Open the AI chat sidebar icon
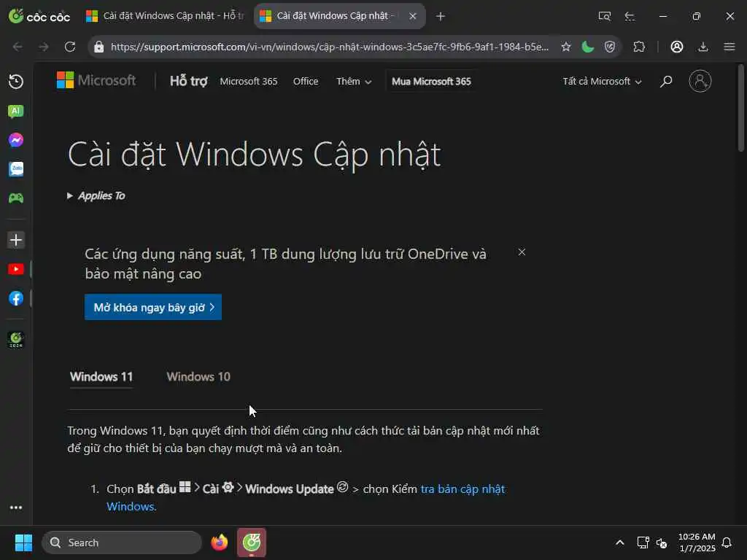This screenshot has width=747, height=560. coord(16,111)
